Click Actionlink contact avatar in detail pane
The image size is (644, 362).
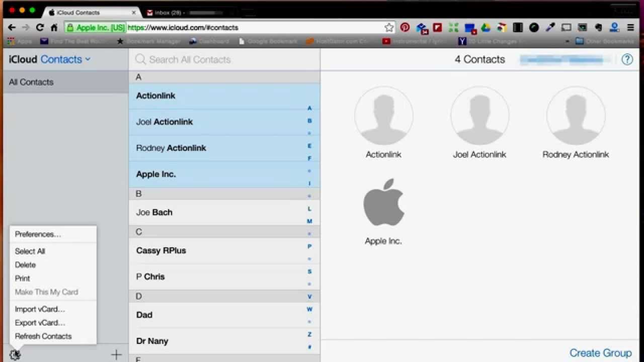click(384, 116)
